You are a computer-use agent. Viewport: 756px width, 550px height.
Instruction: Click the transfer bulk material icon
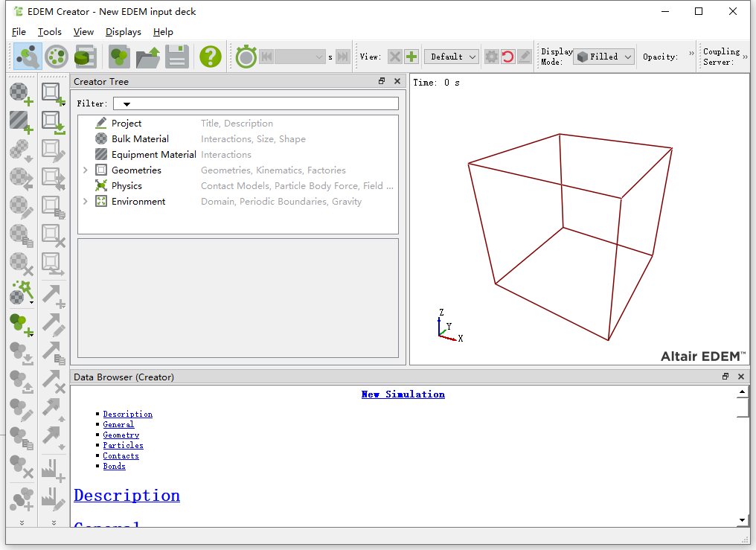tap(22, 179)
